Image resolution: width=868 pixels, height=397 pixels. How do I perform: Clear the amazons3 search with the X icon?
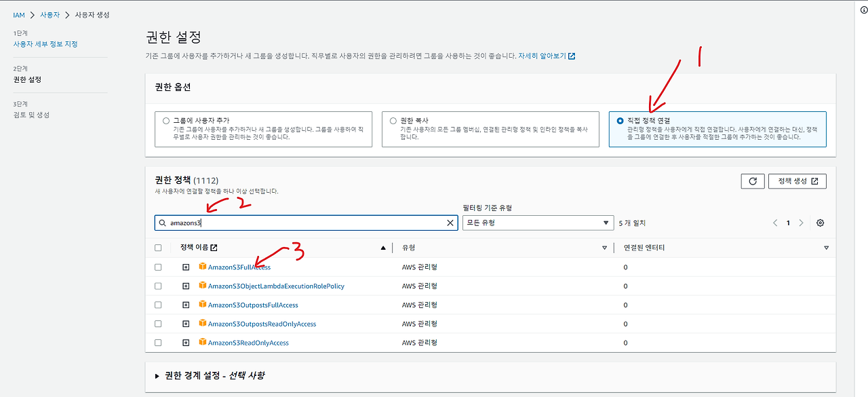(x=450, y=223)
